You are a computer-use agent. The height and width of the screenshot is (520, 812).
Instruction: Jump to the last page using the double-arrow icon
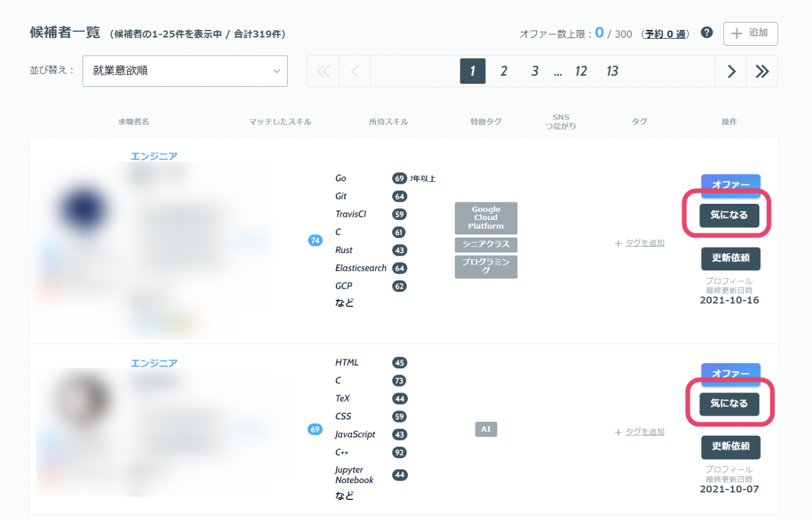click(x=762, y=71)
